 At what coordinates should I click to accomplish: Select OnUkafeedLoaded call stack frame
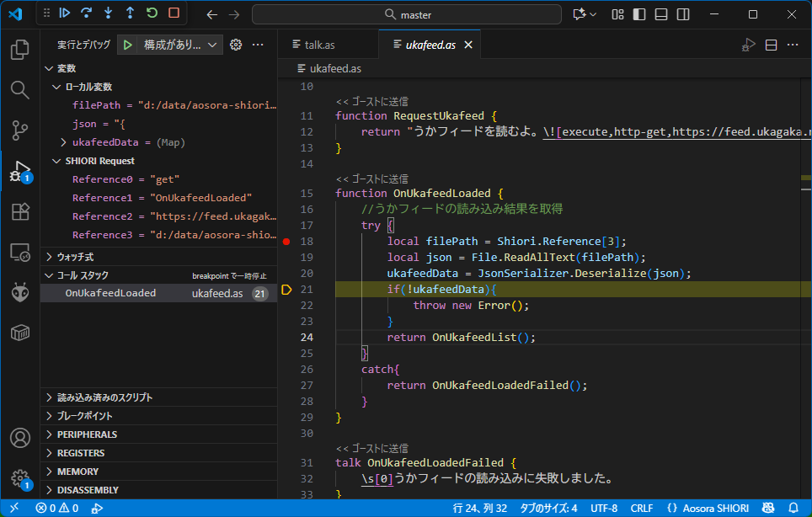point(110,293)
